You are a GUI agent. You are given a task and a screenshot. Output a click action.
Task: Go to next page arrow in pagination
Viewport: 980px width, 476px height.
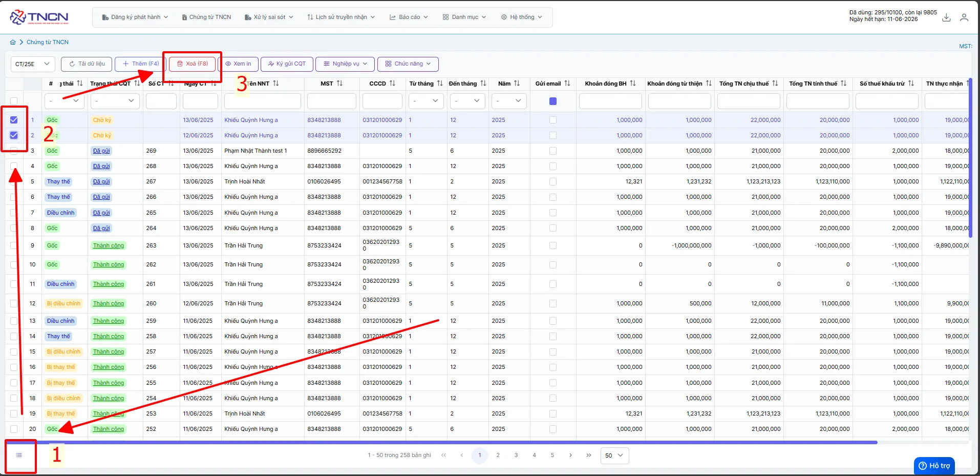tap(570, 455)
